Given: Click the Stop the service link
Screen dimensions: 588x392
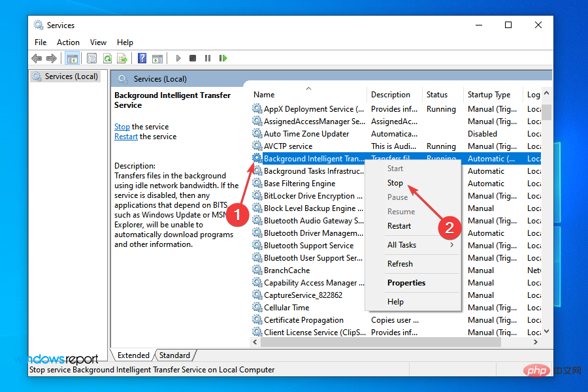Looking at the screenshot, I should point(122,126).
